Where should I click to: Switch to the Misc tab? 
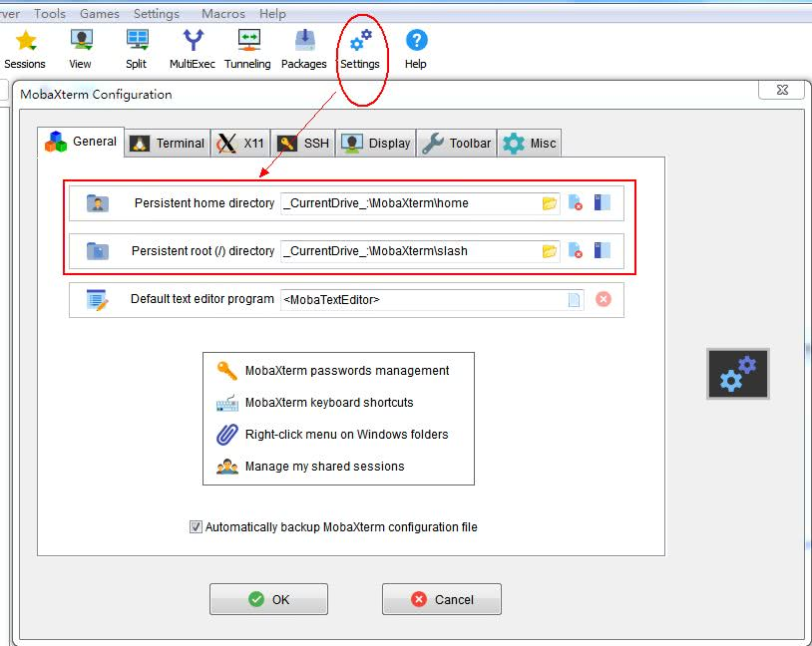click(530, 143)
